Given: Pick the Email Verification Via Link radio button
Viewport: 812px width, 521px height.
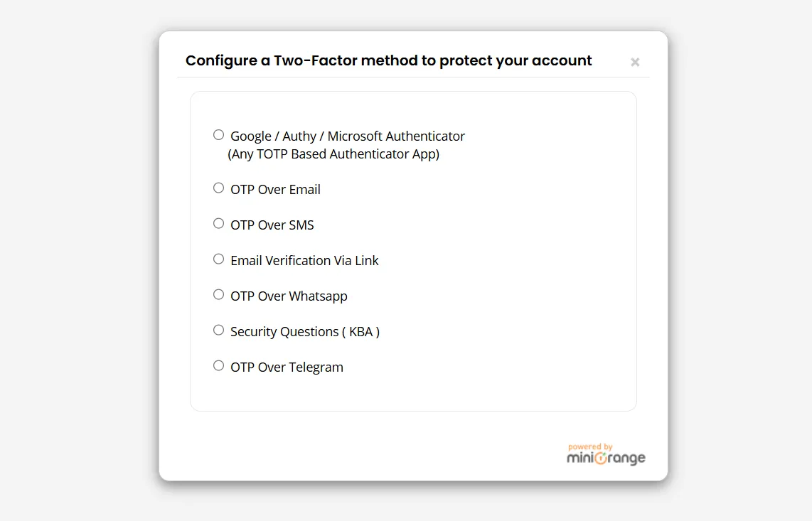Looking at the screenshot, I should [218, 259].
